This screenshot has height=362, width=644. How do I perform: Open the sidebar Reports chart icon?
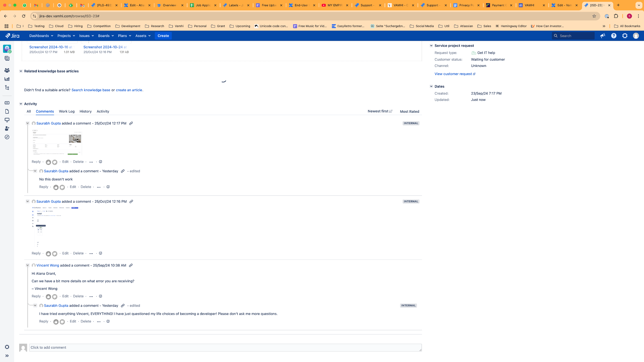[7, 79]
